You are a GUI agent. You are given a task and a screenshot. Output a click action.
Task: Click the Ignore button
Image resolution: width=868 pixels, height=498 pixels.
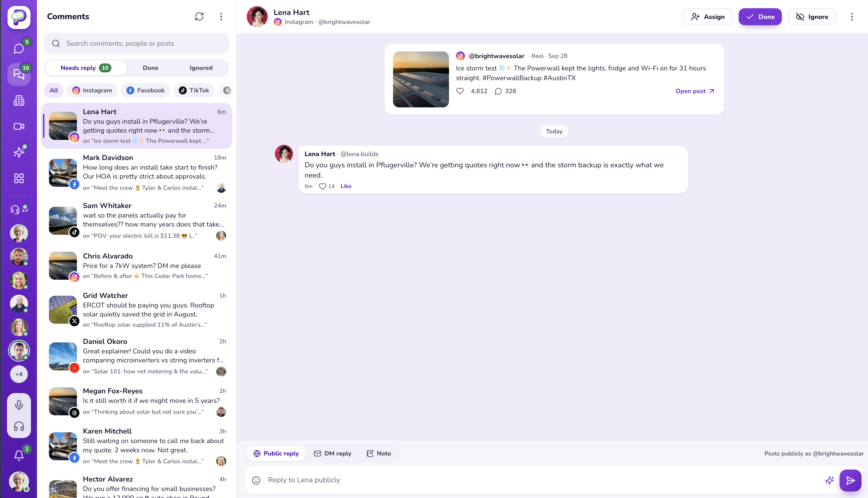[812, 17]
